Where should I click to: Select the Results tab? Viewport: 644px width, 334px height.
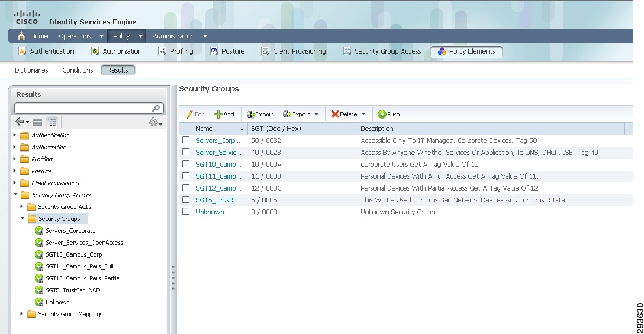pyautogui.click(x=118, y=70)
